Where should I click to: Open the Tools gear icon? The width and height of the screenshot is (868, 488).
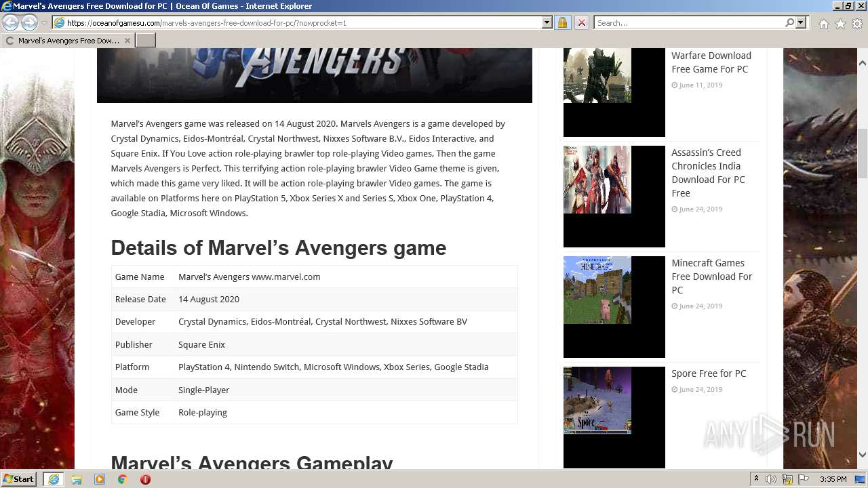click(x=857, y=24)
